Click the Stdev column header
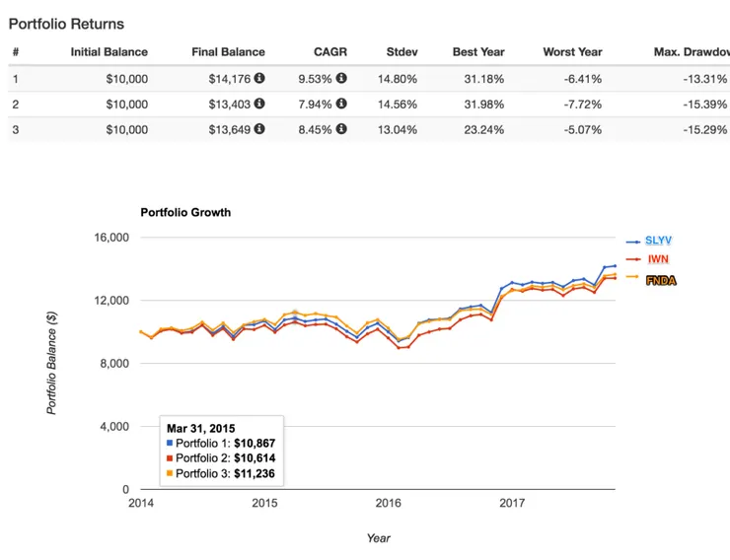 (x=401, y=52)
